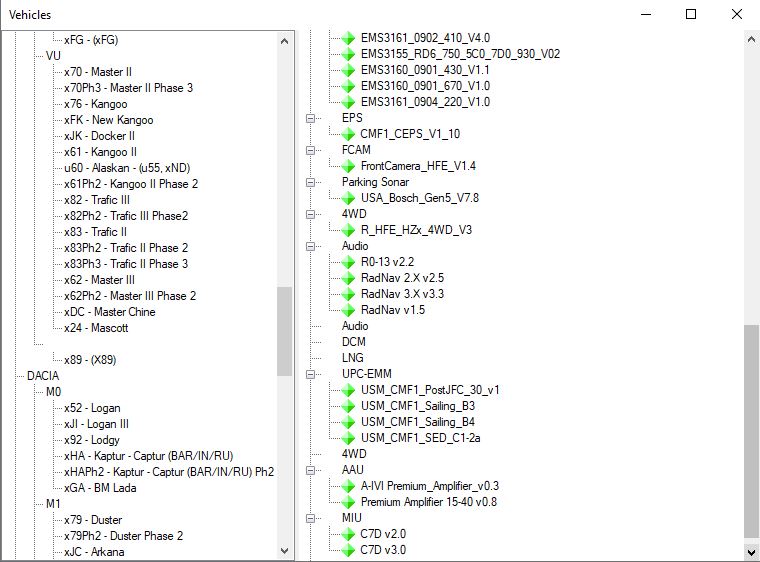The image size is (760, 562).
Task: Select EMS3161_0902_410_V4.0 ECU file
Action: coord(425,38)
